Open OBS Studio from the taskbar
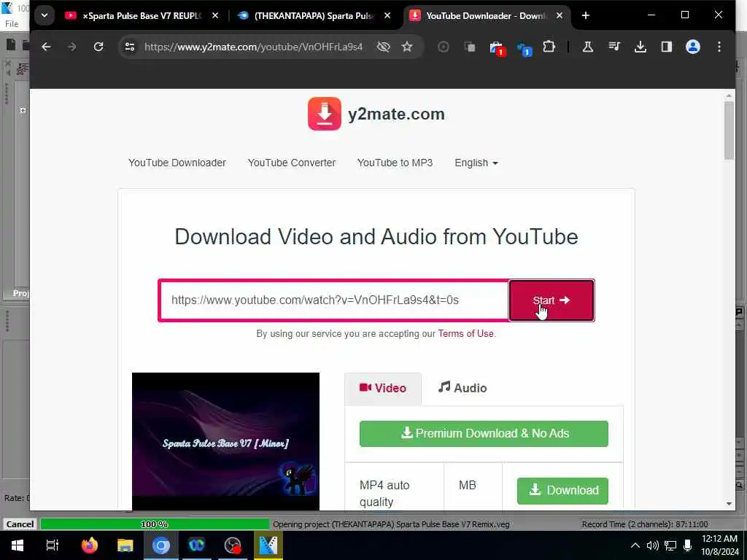 point(233,545)
